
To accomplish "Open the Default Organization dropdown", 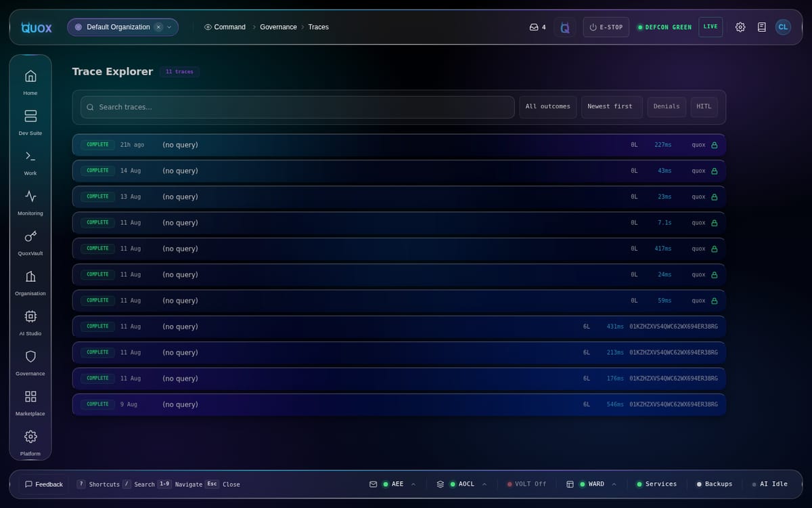I will [122, 27].
